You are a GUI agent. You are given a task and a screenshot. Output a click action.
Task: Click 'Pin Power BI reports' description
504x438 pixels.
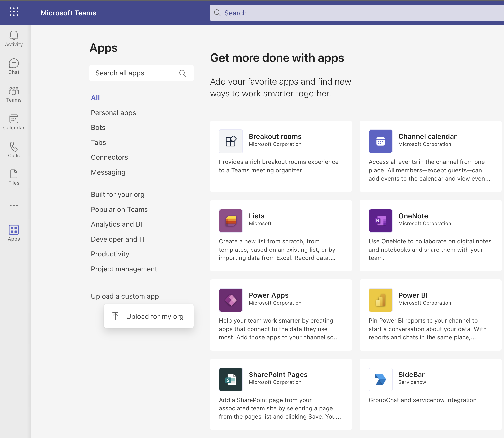[428, 329]
